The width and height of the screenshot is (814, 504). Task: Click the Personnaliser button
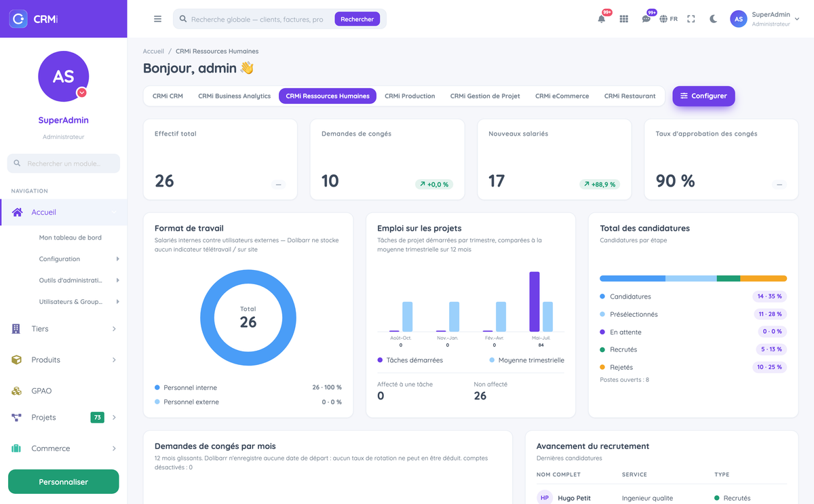(x=63, y=482)
